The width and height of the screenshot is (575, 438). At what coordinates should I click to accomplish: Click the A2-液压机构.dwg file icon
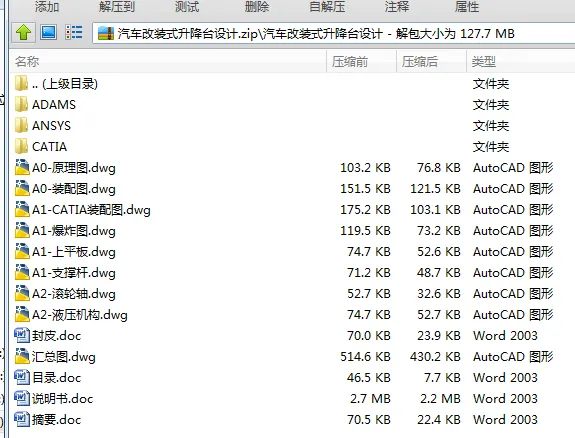point(22,314)
